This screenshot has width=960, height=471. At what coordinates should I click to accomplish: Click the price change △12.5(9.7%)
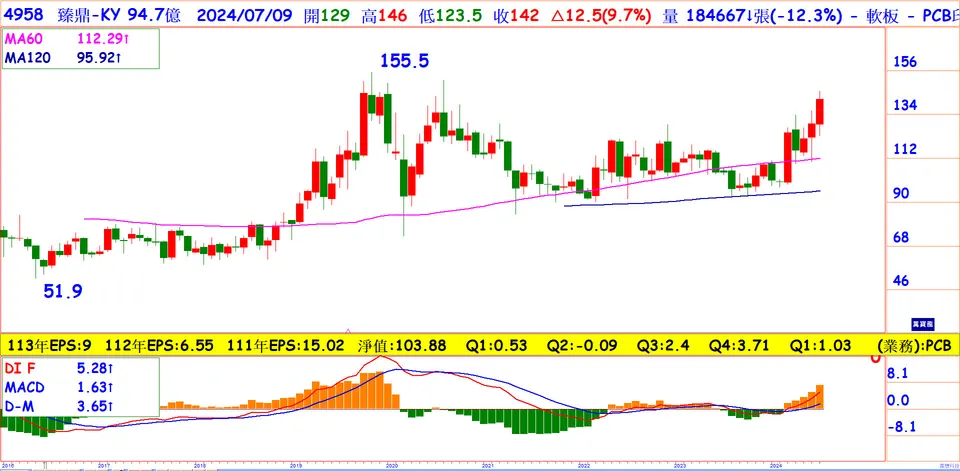coord(601,13)
